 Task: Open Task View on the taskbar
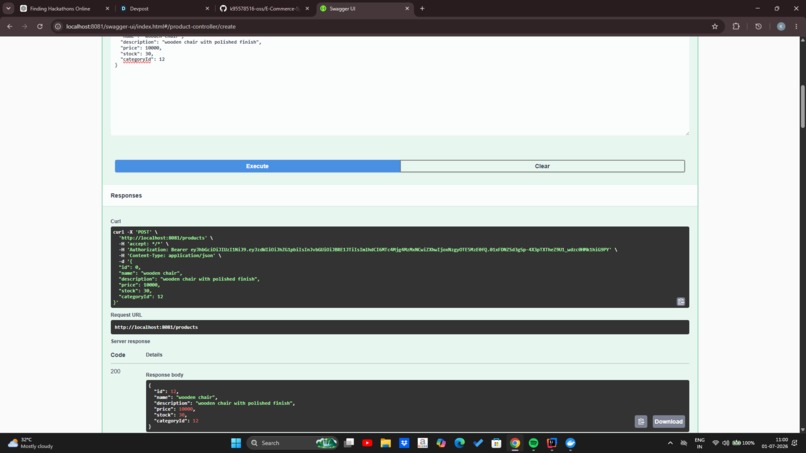tap(349, 443)
